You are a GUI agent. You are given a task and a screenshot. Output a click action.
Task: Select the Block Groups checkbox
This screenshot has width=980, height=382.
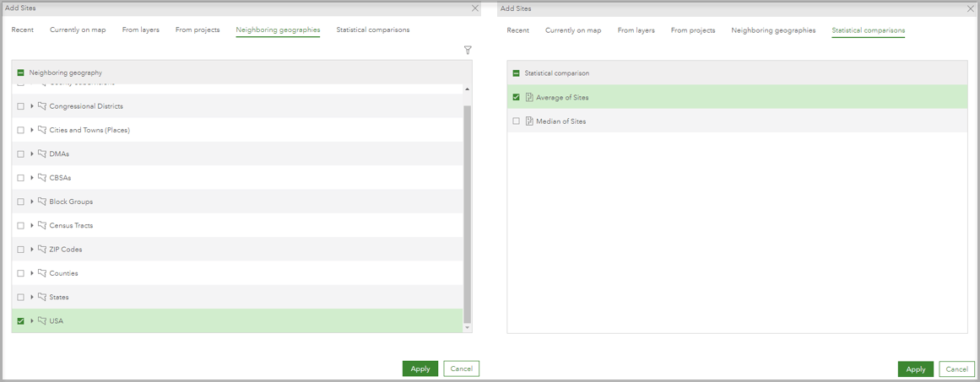(x=20, y=202)
